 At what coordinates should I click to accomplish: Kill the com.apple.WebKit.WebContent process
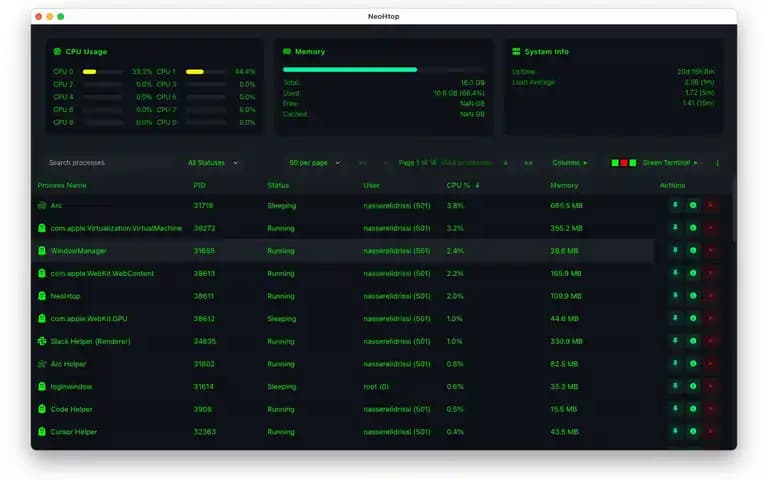tap(710, 273)
